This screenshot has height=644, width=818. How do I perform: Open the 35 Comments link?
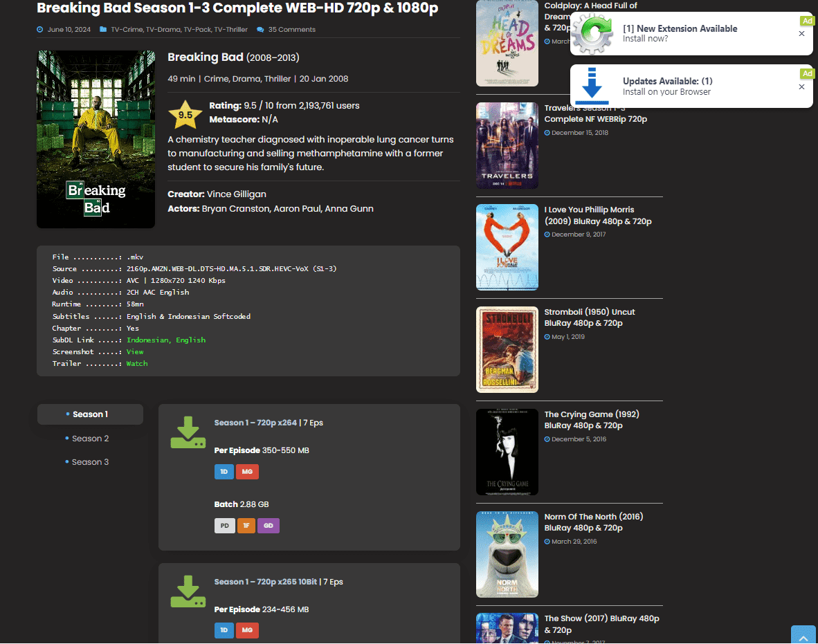click(291, 30)
